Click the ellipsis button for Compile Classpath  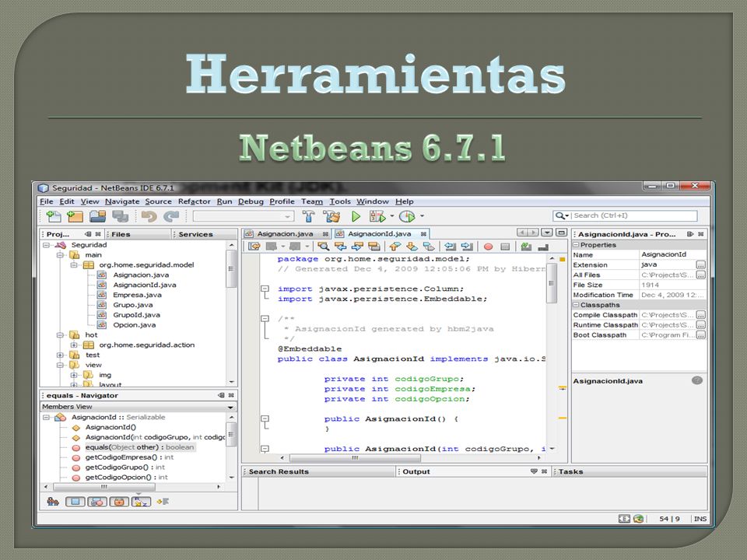tap(700, 315)
